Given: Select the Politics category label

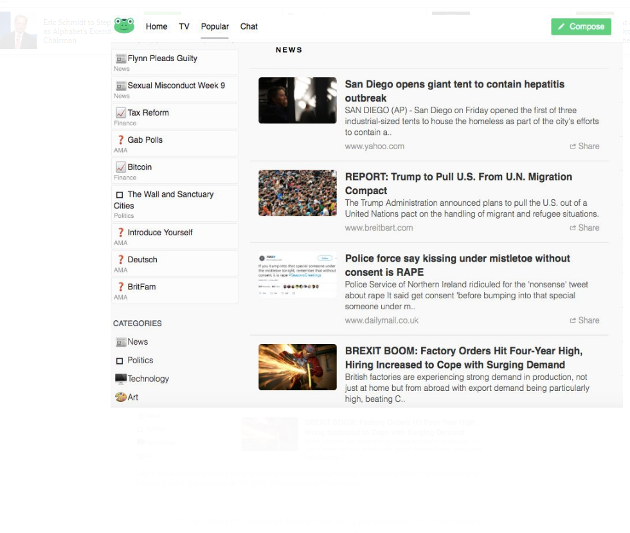Looking at the screenshot, I should [140, 360].
